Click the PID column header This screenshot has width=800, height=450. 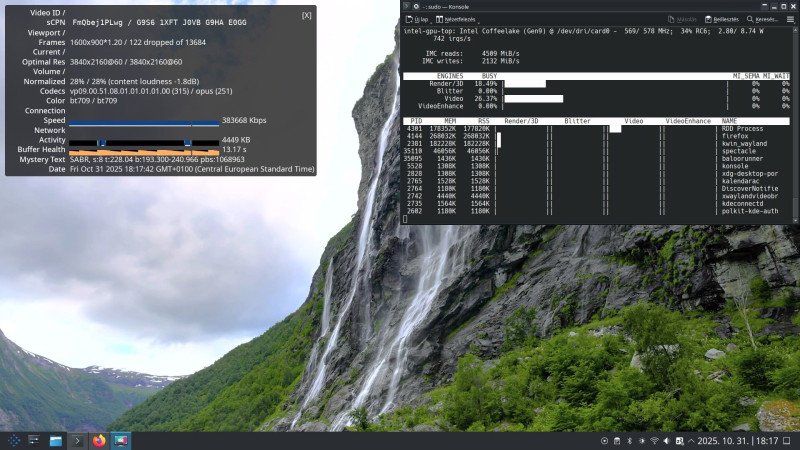tap(416, 121)
